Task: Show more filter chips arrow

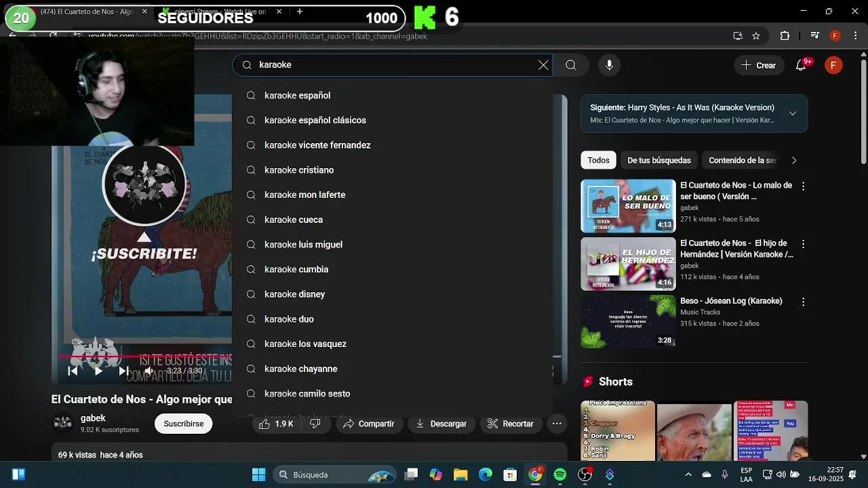Action: point(794,161)
